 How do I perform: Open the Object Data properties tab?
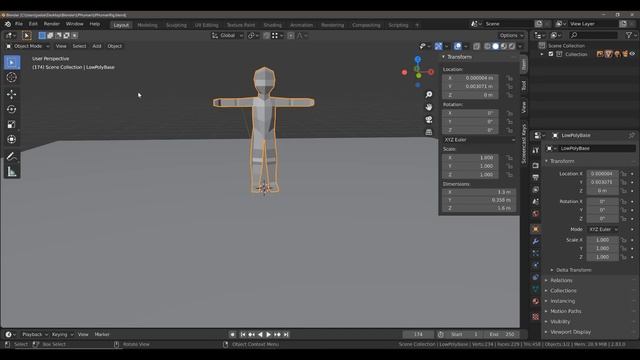click(536, 289)
